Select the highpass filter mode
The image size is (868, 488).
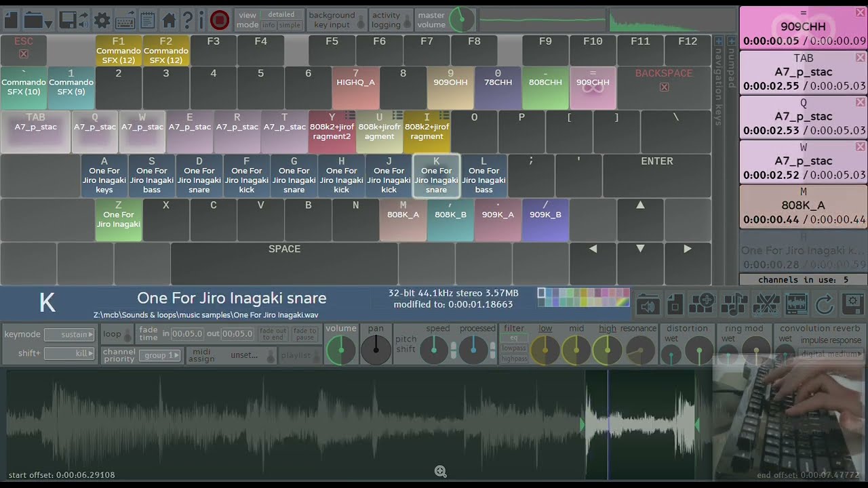(x=514, y=359)
